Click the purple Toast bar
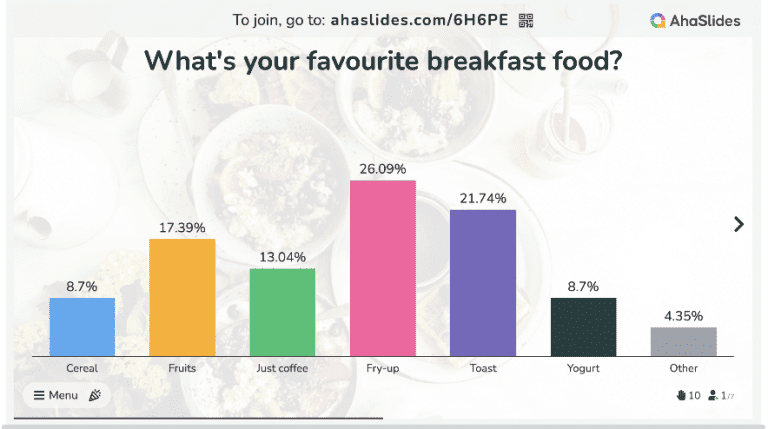Image resolution: width=768 pixels, height=429 pixels. pyautogui.click(x=483, y=282)
